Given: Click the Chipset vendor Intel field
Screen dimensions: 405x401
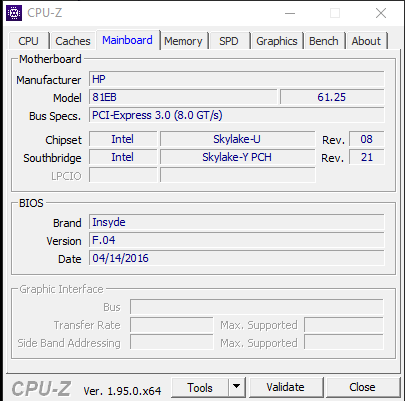Looking at the screenshot, I should [x=123, y=139].
